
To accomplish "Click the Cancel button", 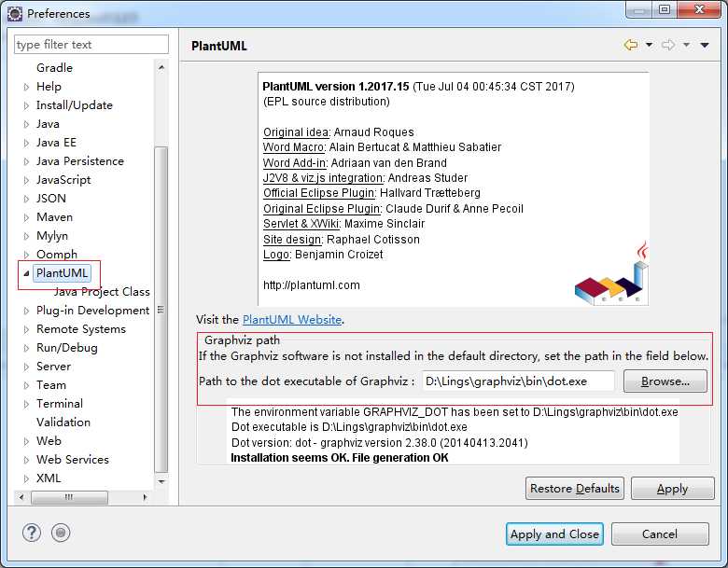I will click(x=660, y=534).
